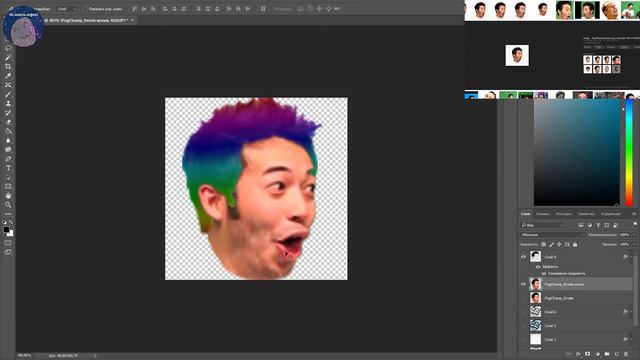The width and height of the screenshot is (640, 360).
Task: Filter layers by pixel layers icon
Action: (581, 225)
